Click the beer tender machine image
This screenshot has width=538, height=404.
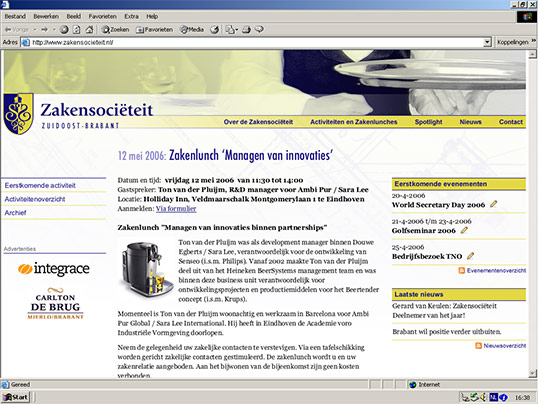[x=147, y=268]
